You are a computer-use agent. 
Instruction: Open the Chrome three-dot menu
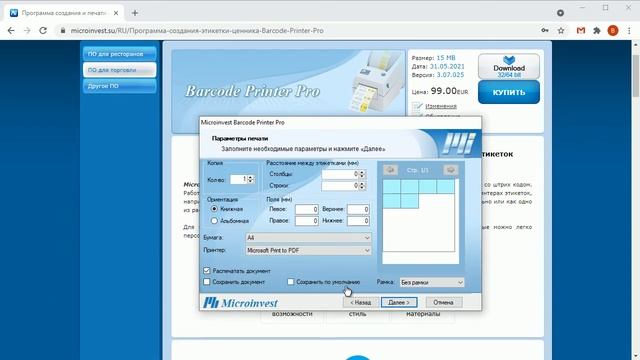tap(629, 31)
